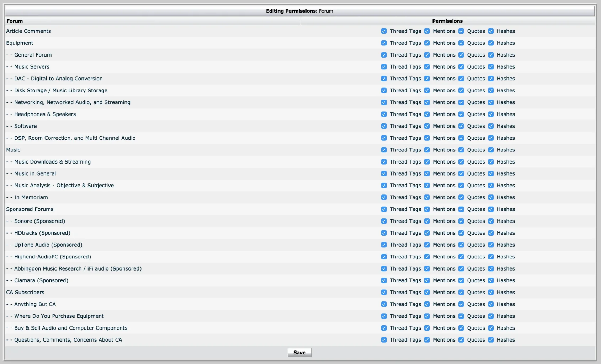The width and height of the screenshot is (601, 364).
Task: Toggle Hashes for Headphones & Speakers
Action: coord(491,114)
